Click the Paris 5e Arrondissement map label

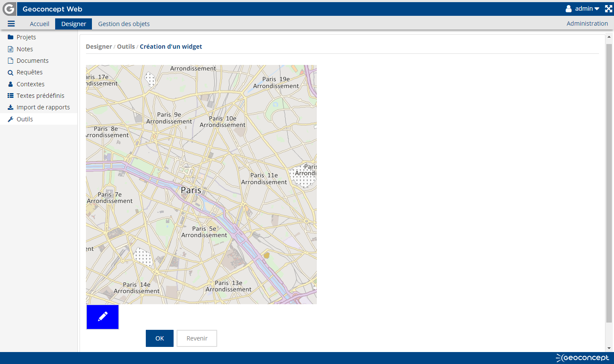pos(204,232)
